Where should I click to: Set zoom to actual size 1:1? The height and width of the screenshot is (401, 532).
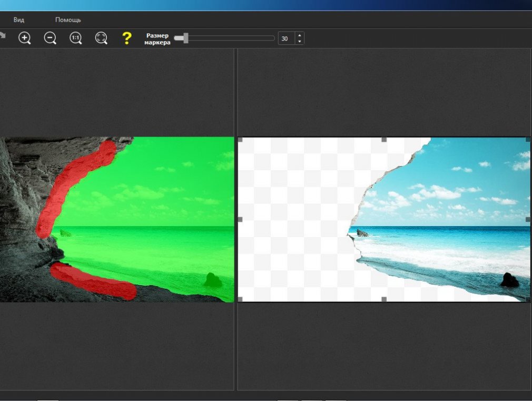(76, 38)
